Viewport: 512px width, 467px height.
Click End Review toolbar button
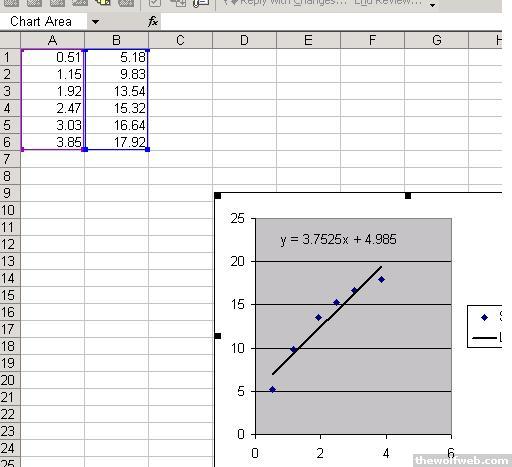[387, 3]
